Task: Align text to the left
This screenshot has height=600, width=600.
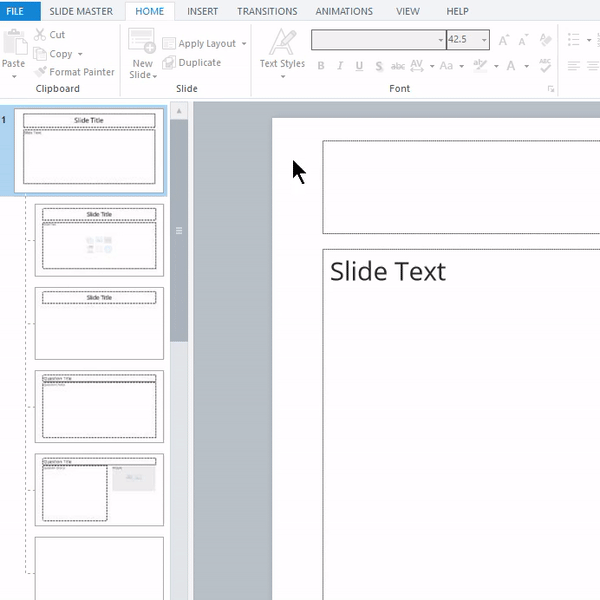Action: point(574,66)
